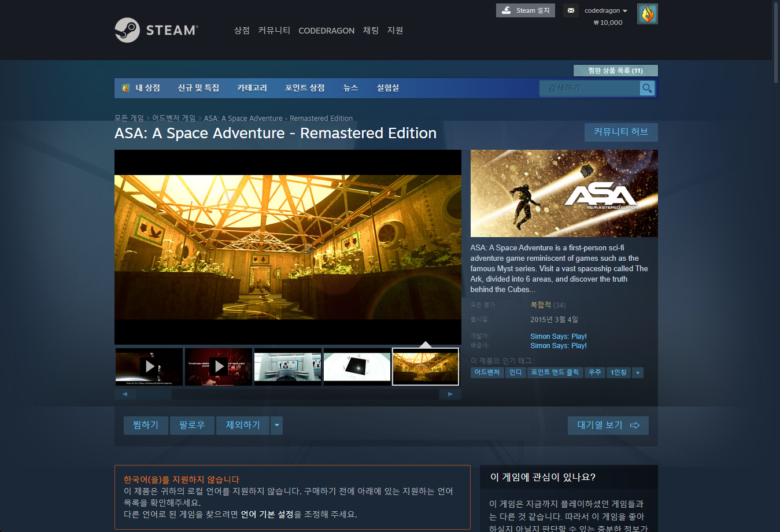Click the 언어 기본 설정 link
780x532 pixels.
pos(267,514)
